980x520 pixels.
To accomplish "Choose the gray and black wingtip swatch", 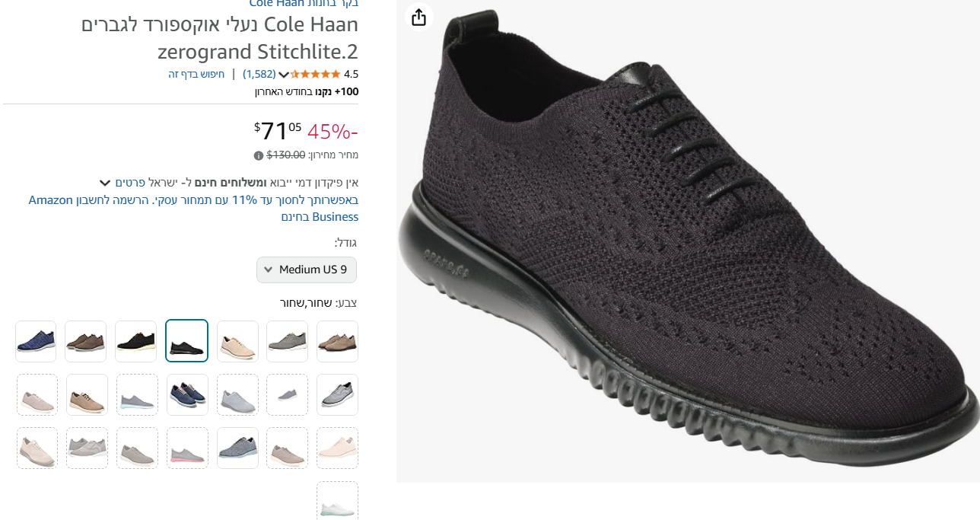I will [337, 394].
